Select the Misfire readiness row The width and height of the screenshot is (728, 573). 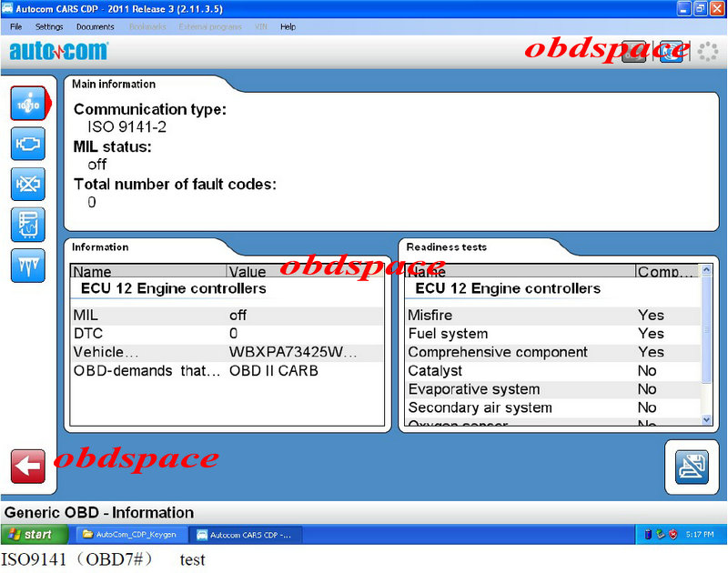coord(552,316)
